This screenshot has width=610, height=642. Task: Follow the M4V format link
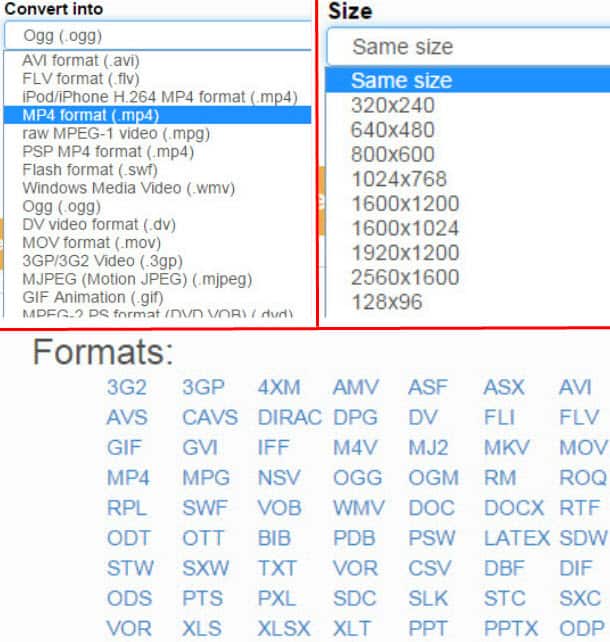(355, 448)
